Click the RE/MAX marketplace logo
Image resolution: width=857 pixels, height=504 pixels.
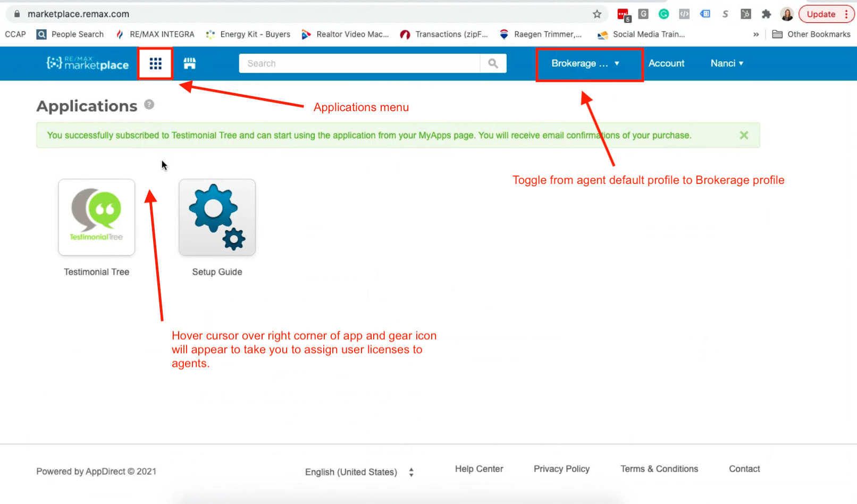click(x=88, y=63)
